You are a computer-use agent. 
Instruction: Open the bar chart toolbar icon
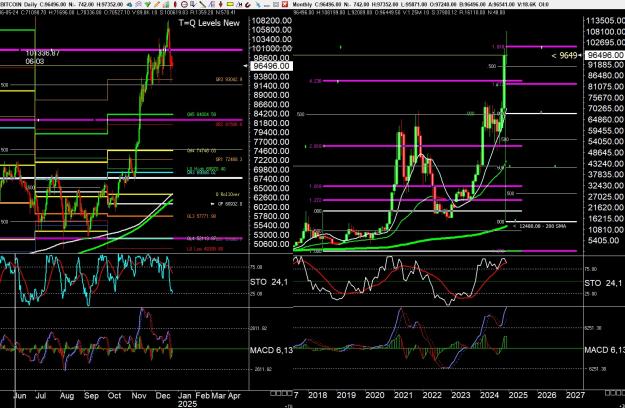point(166,4)
